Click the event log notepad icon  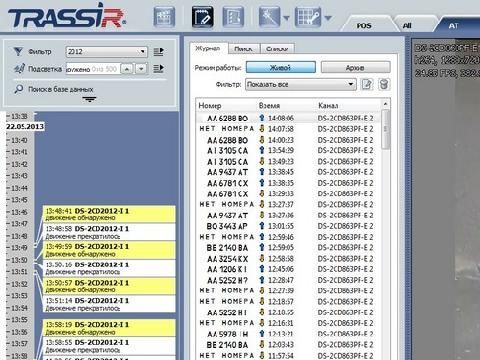click(202, 17)
